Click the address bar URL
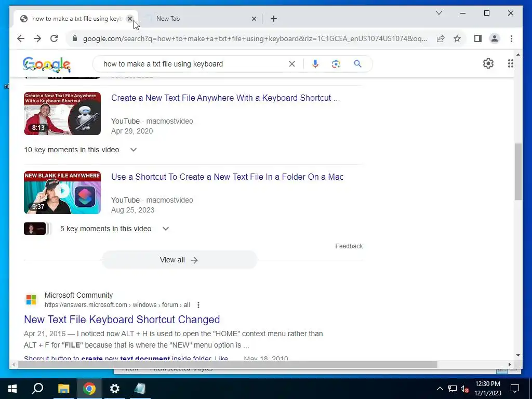The width and height of the screenshot is (532, 399). [x=255, y=38]
